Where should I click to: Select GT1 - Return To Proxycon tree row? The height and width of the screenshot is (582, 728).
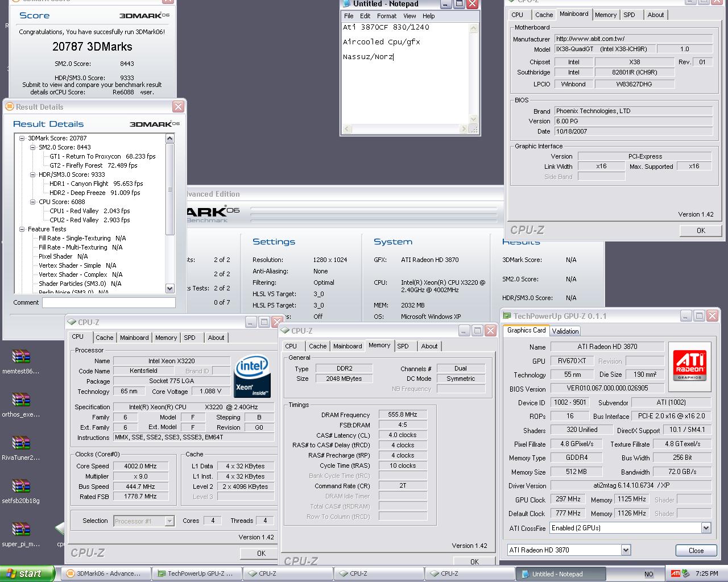coord(102,156)
